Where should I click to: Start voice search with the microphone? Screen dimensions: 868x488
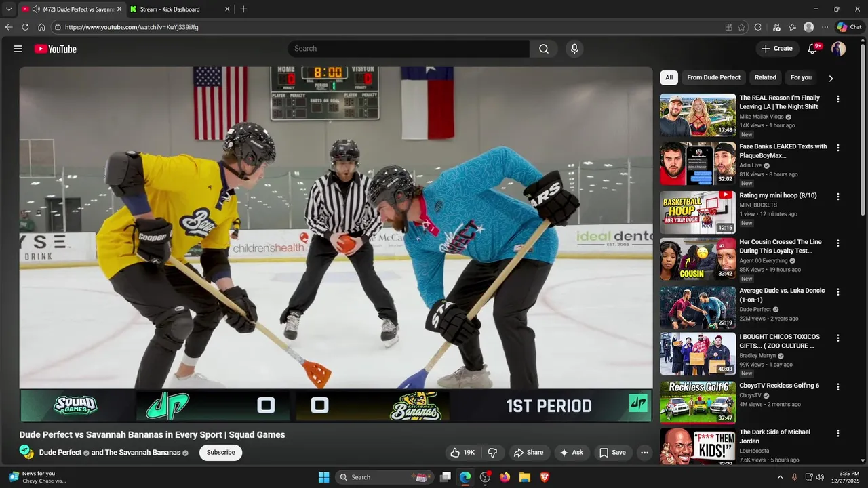click(574, 49)
